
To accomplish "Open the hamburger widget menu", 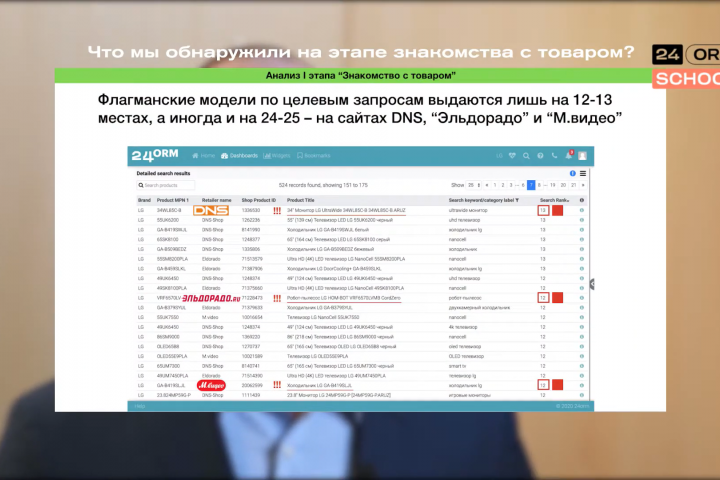I will click(583, 173).
